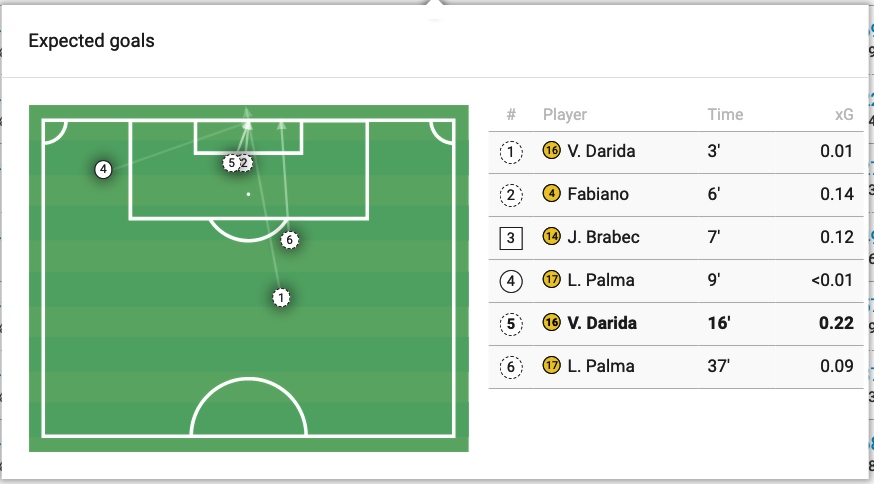Click the Player column header
This screenshot has height=484, width=874.
[564, 114]
